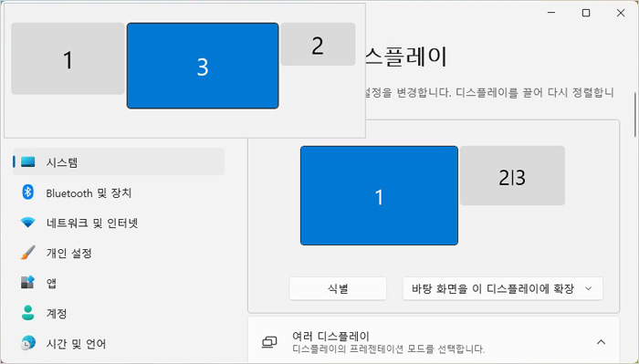Click the 시간 및 언어 globe icon
This screenshot has width=639, height=364.
click(x=27, y=343)
